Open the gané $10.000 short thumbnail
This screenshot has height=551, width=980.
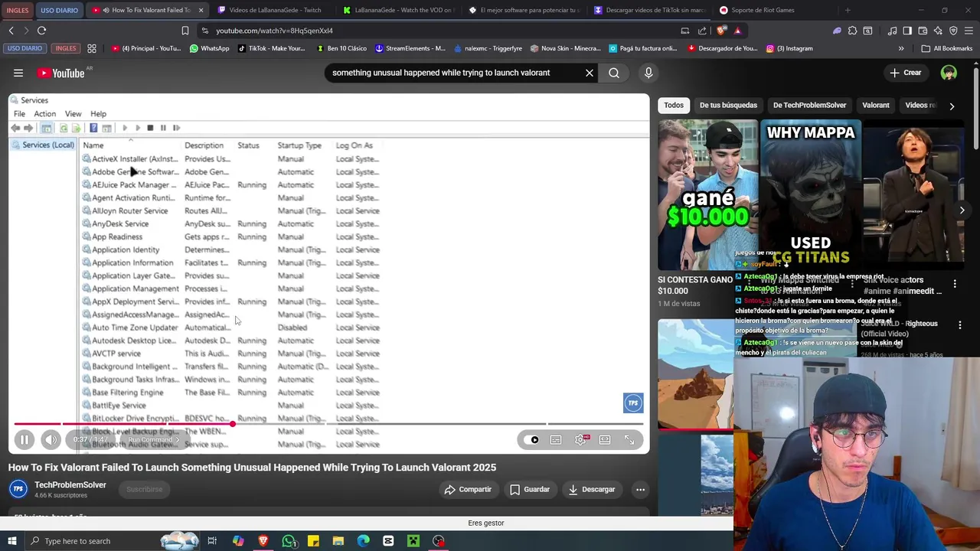click(707, 195)
